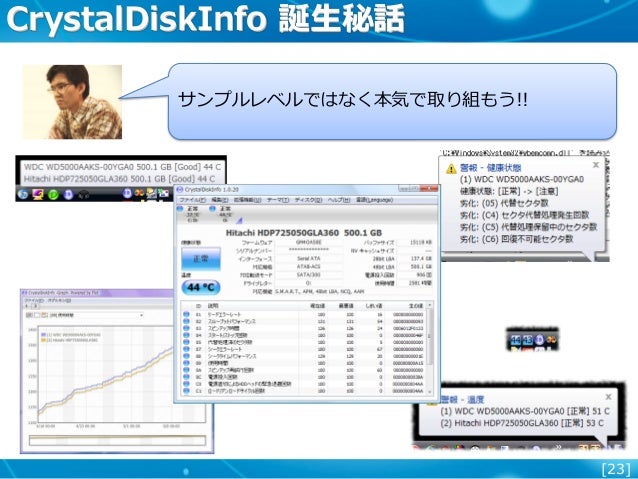The width and height of the screenshot is (638, 479).
Task: Click the 現在値 column header
Action: tap(317, 306)
